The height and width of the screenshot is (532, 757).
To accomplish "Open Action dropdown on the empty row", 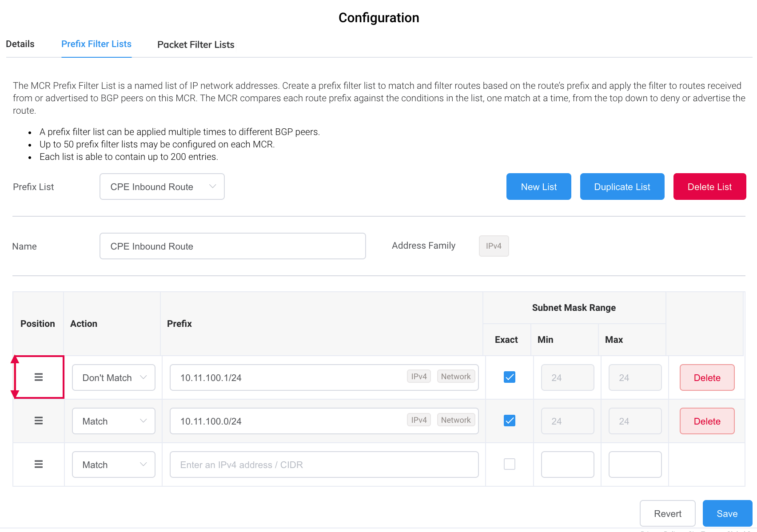I will coord(114,465).
